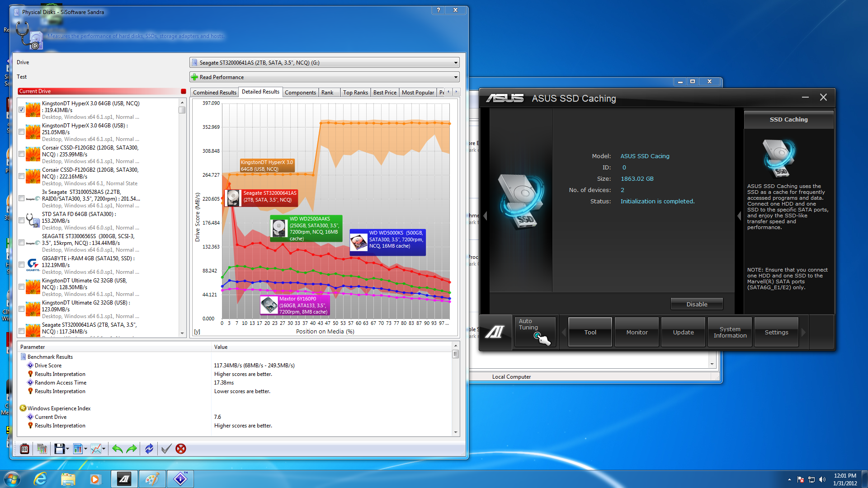Click the stethoscope icon beside STD SATA FD
868x488 pixels.
tap(33, 221)
